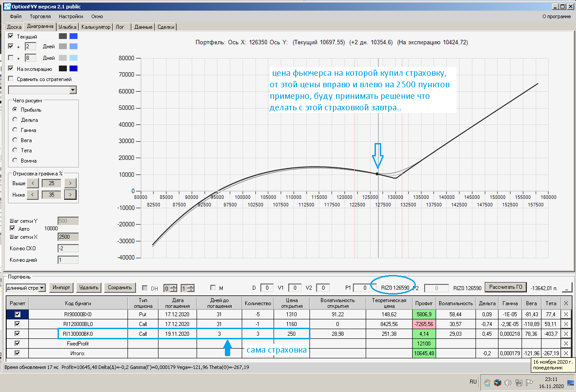Image resolution: width=576 pixels, height=392 pixels.
Task: Click the 'Рассчитать ГО' button
Action: pos(506,287)
